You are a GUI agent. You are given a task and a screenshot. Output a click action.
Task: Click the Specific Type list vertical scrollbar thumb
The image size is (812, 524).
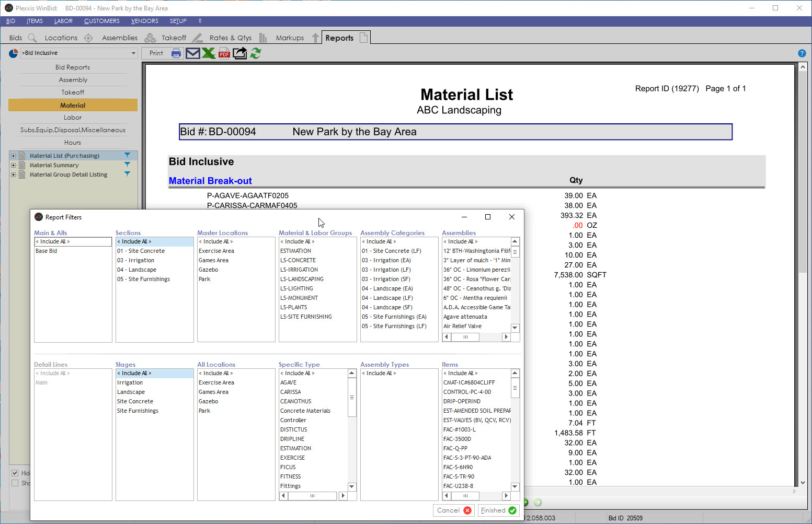pos(352,398)
